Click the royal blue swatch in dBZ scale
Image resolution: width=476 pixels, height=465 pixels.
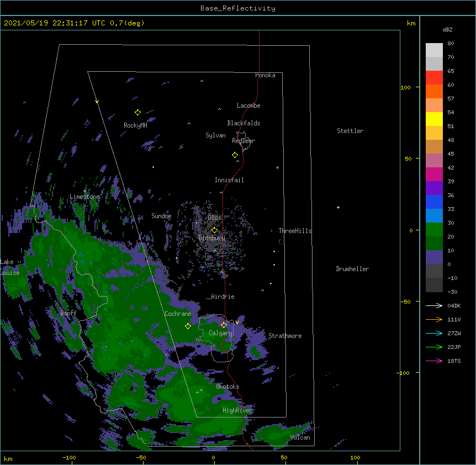[434, 202]
